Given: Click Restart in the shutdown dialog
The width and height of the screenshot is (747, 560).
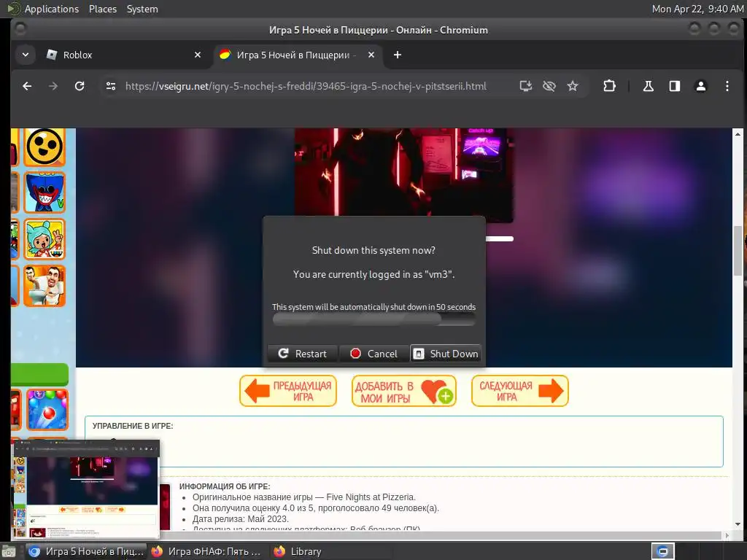Looking at the screenshot, I should click(303, 354).
